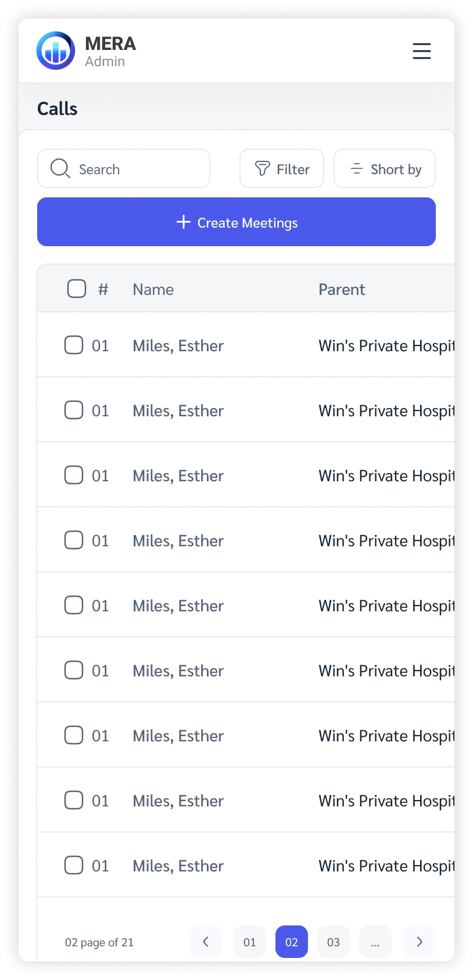Image resolution: width=473 pixels, height=980 pixels.
Task: Check the first Miles, Esther row checkbox
Action: (x=74, y=345)
